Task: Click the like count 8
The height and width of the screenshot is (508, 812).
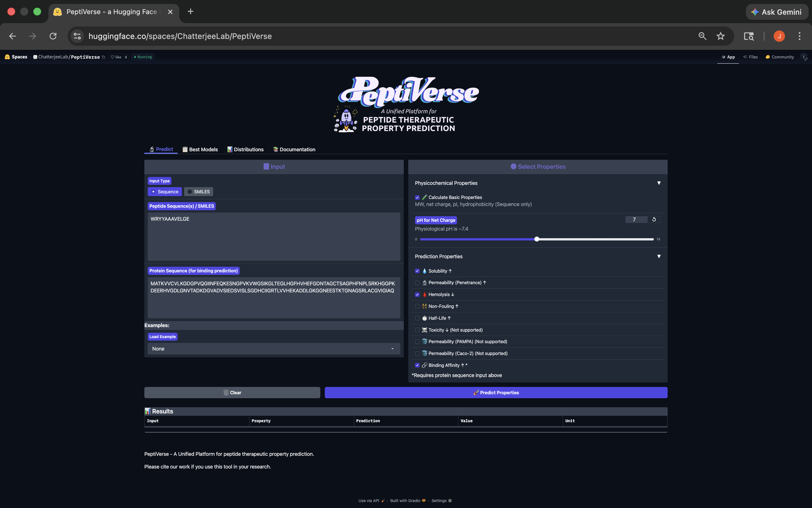Action: [x=126, y=57]
